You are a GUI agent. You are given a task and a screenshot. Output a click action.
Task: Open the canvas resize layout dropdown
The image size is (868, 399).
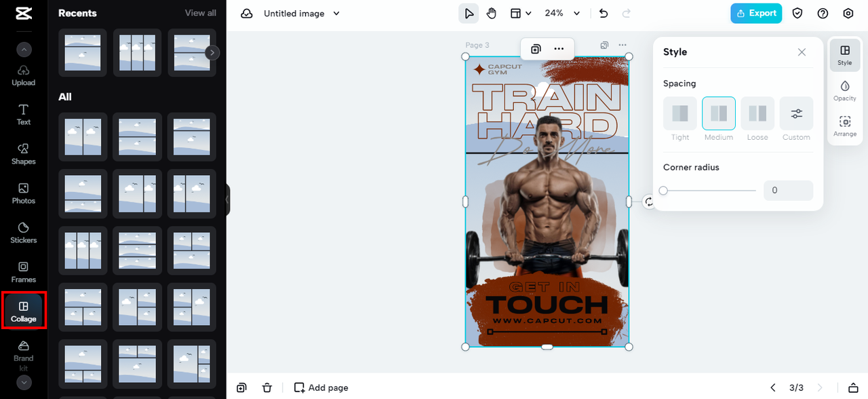click(521, 14)
